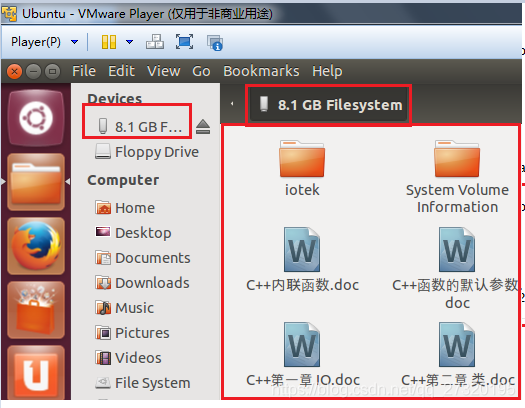The image size is (525, 408).
Task: Open the Bookmarks menu
Action: click(x=261, y=71)
